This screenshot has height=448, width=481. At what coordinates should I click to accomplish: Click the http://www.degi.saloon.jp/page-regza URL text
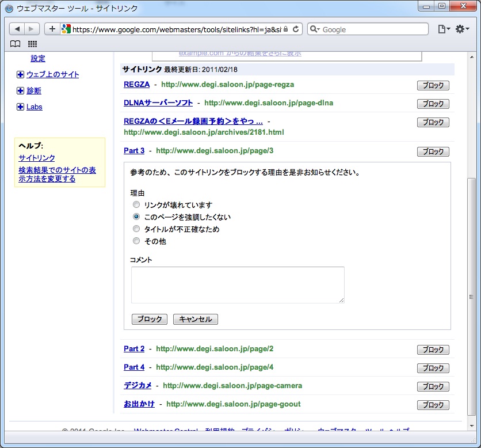tap(228, 85)
